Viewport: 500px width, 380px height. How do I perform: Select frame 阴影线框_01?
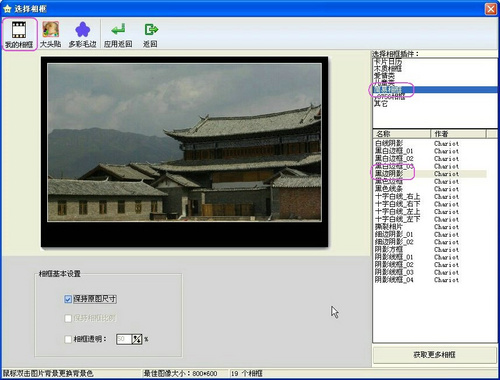(394, 257)
